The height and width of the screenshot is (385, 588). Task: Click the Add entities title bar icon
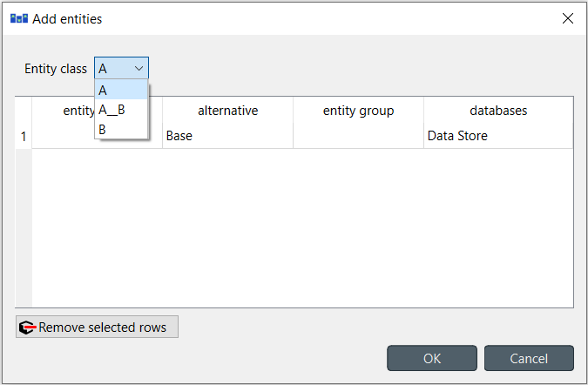point(19,18)
